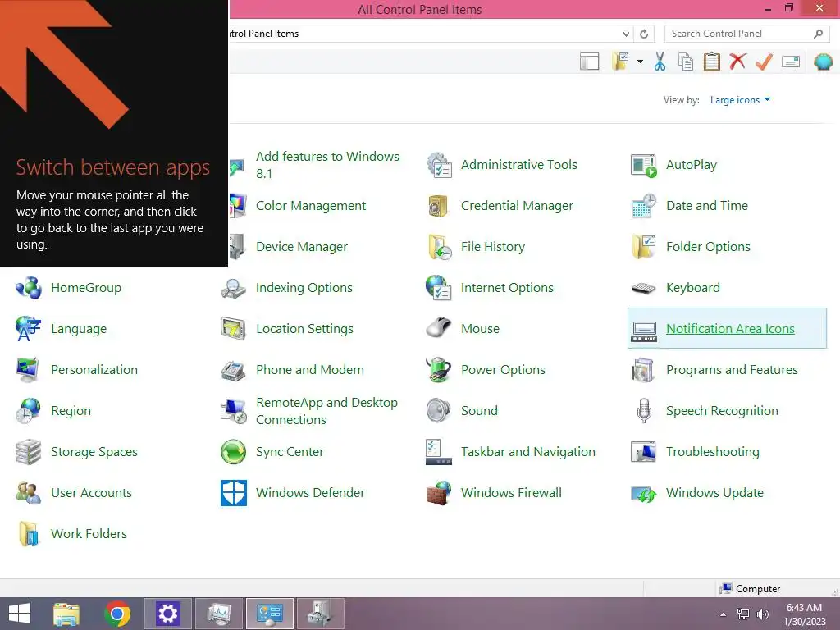Open the Power Options link
The width and height of the screenshot is (840, 630).
pos(503,370)
